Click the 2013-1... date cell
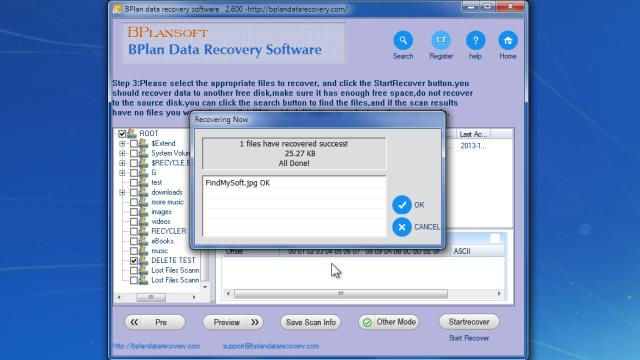This screenshot has width=640, height=360. pos(473,146)
